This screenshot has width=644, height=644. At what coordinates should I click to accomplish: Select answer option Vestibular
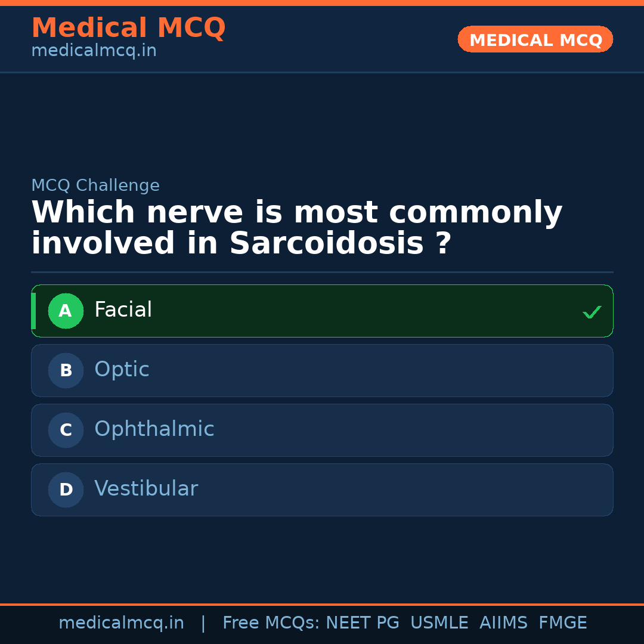click(146, 488)
